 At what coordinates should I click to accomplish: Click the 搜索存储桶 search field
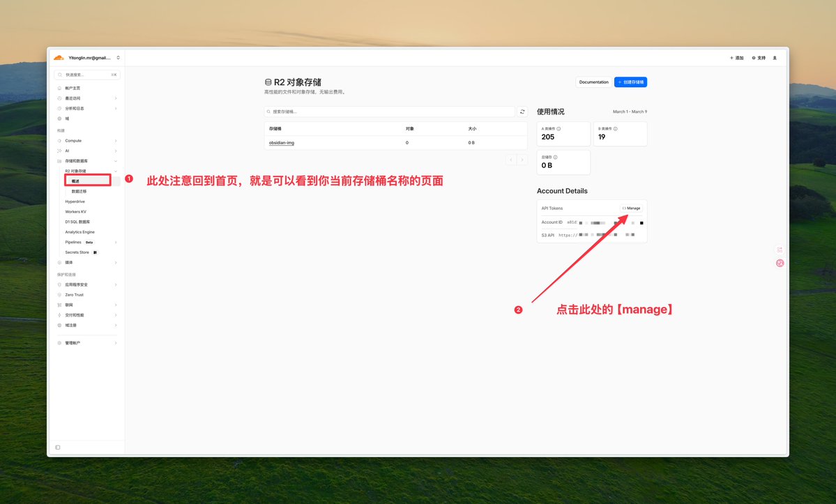point(390,112)
